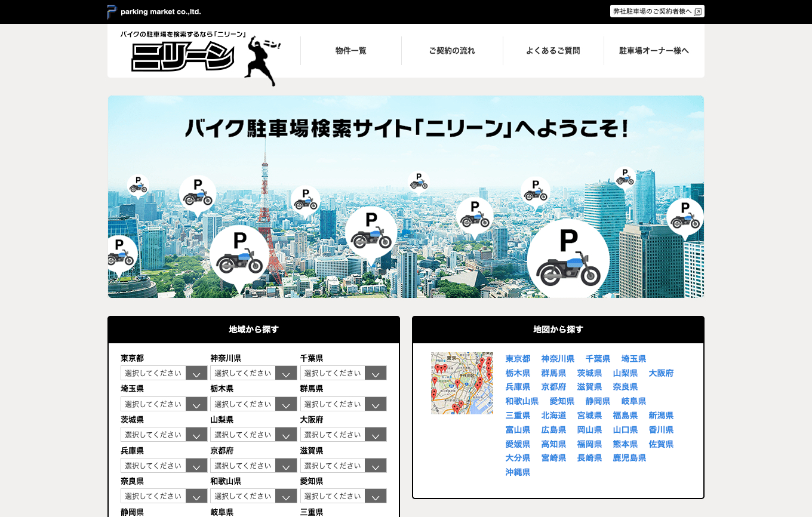Expand the 和歌山県 area dropdown
Screen dimensions: 812x517
pos(254,496)
